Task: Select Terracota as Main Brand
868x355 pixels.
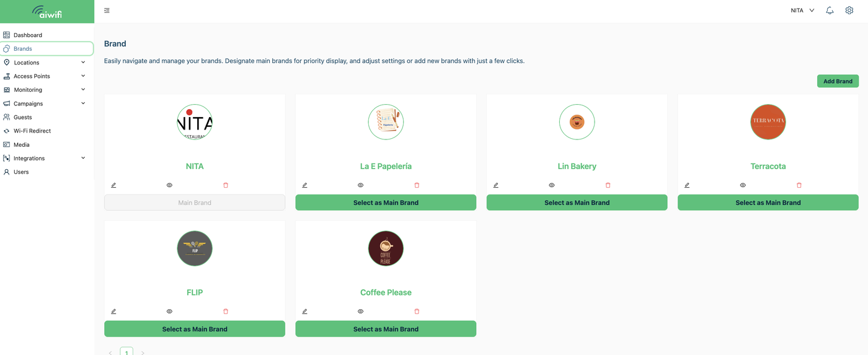Action: coord(768,203)
